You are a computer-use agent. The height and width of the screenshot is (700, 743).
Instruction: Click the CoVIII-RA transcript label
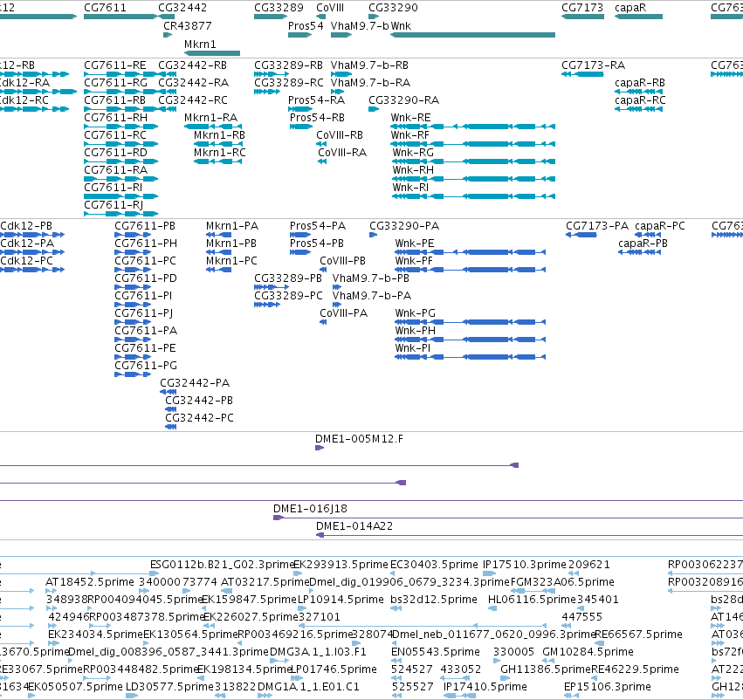(341, 153)
